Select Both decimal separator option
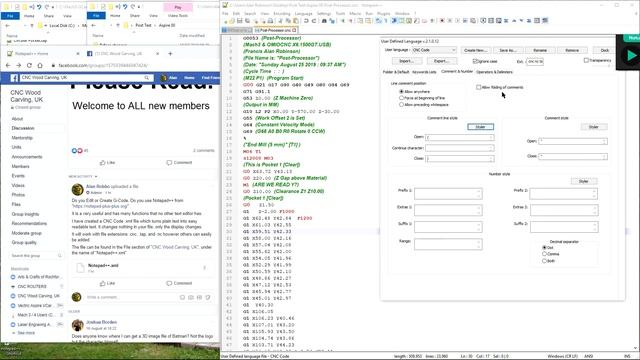Viewport: 640px width, 360px height. click(544, 261)
